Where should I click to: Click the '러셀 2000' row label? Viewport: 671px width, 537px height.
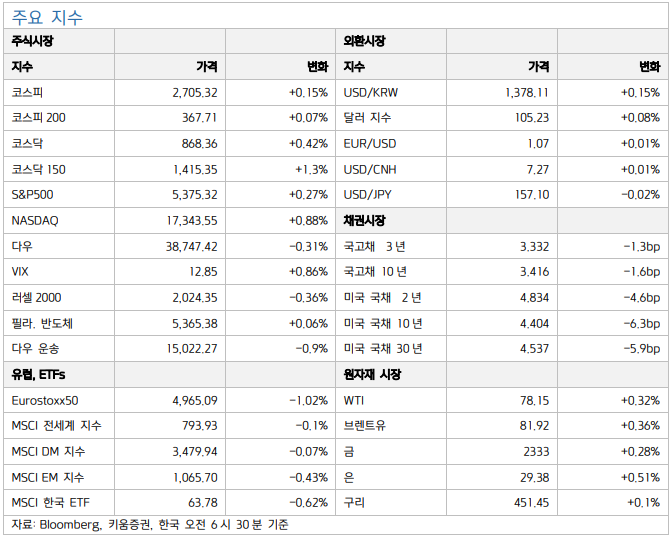click(36, 297)
